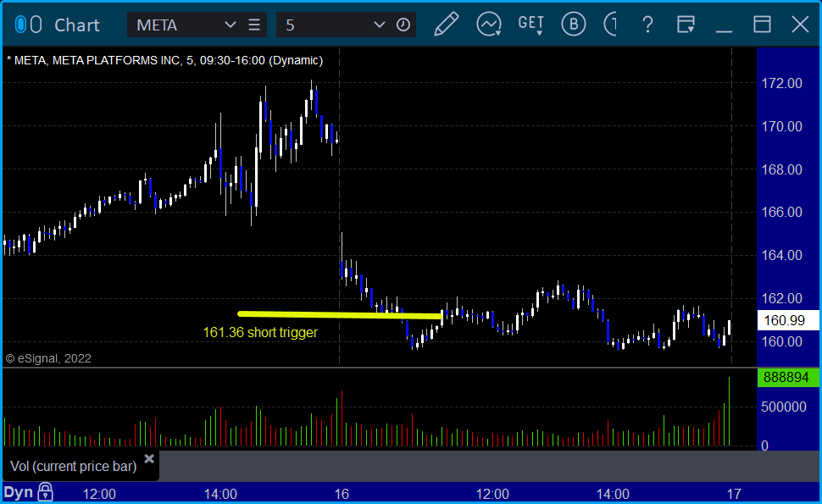Image resolution: width=822 pixels, height=504 pixels.
Task: Click the 172.00 price axis label
Action: [x=781, y=83]
